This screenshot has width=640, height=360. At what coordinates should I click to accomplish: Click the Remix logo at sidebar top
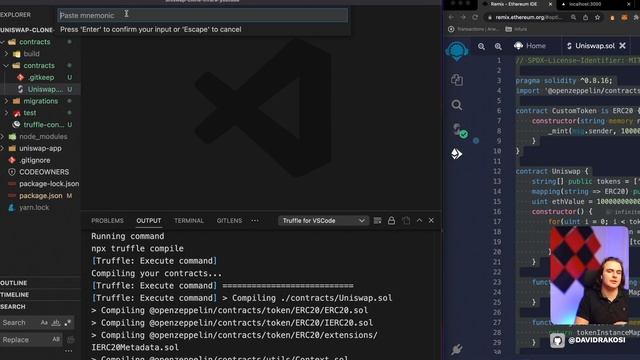[x=457, y=51]
